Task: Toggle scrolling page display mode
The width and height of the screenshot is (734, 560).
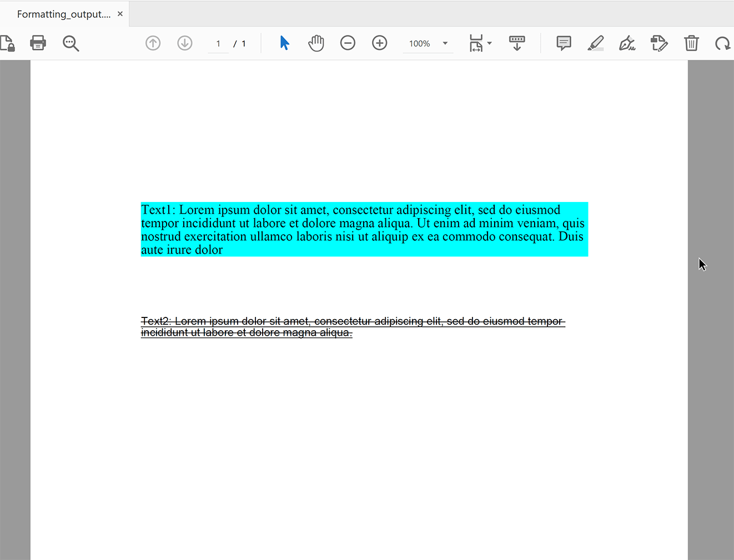Action: (x=517, y=43)
